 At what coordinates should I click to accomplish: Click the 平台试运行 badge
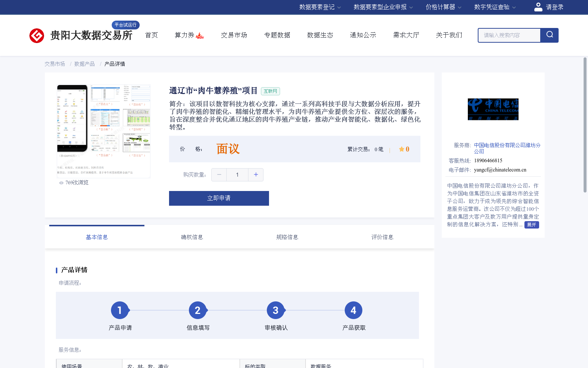(126, 25)
